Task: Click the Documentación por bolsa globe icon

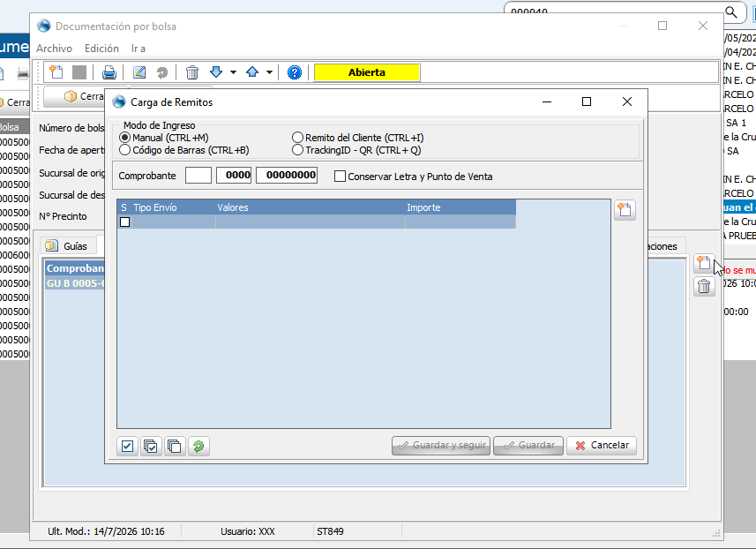Action: coord(44,26)
